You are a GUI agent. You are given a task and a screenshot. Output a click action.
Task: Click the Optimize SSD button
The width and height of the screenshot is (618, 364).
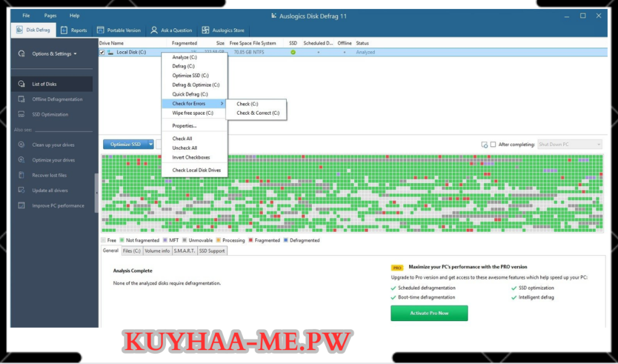point(126,144)
